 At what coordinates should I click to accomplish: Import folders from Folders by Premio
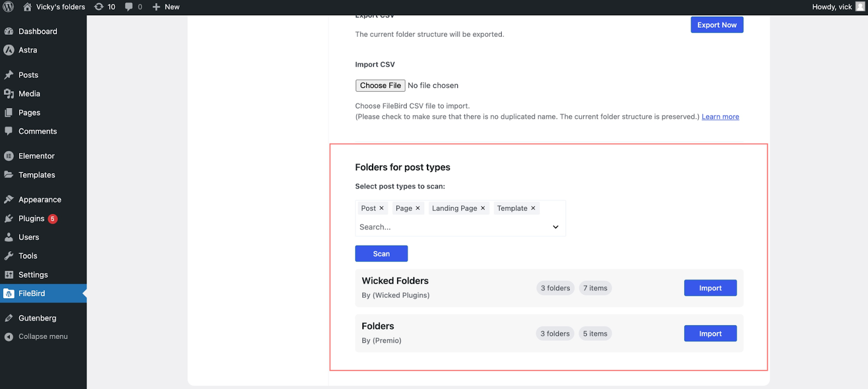coord(710,334)
